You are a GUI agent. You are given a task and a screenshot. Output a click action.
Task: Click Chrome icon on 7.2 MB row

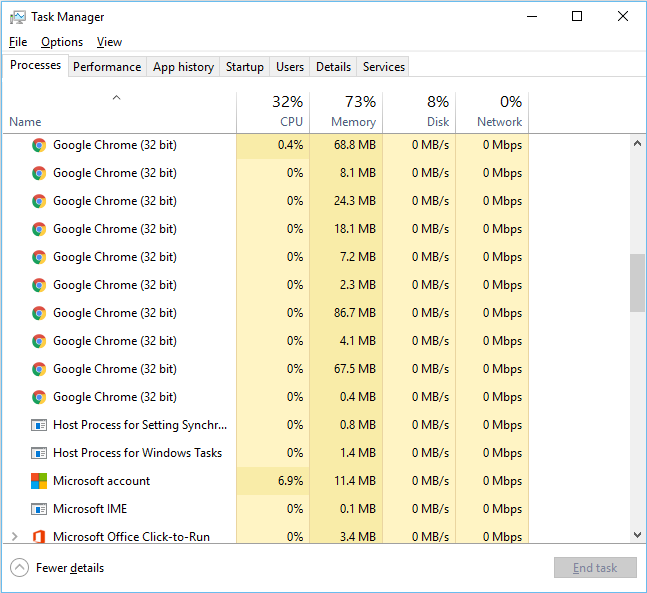pos(39,258)
